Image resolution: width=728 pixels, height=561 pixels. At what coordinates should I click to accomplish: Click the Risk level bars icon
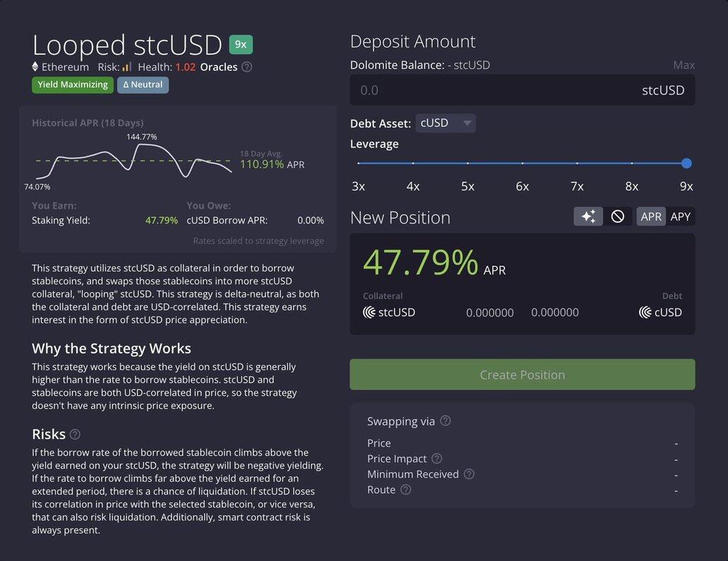(127, 67)
